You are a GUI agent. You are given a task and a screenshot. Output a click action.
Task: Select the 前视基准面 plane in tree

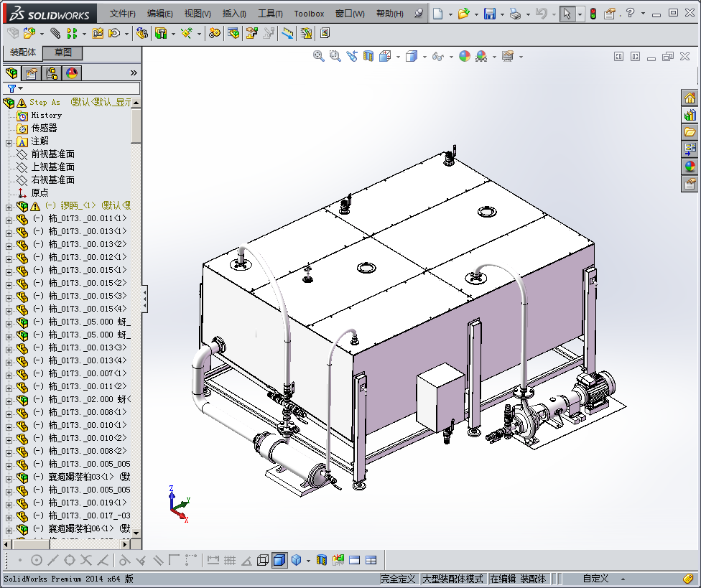pyautogui.click(x=52, y=154)
